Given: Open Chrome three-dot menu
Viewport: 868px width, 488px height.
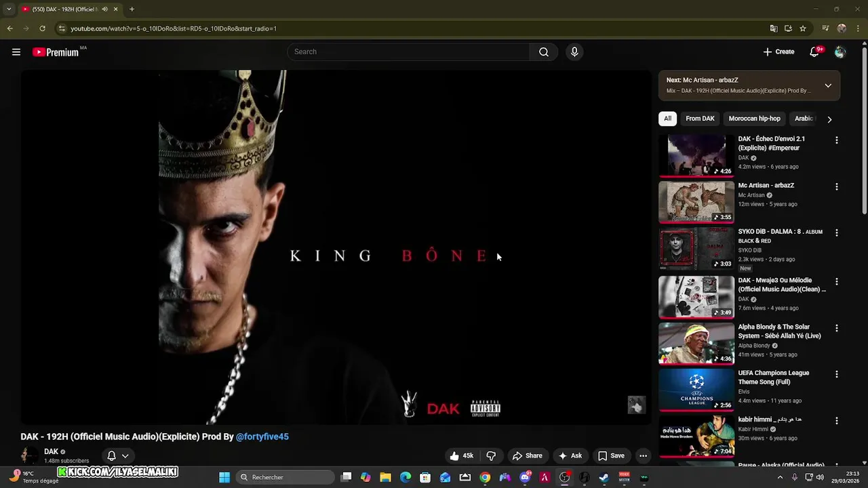Looking at the screenshot, I should [x=858, y=28].
